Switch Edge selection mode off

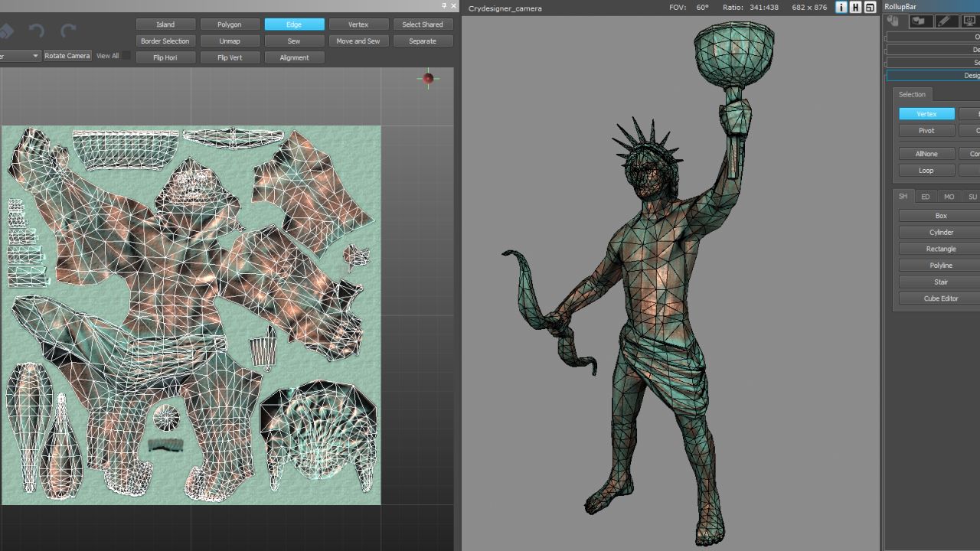point(293,24)
